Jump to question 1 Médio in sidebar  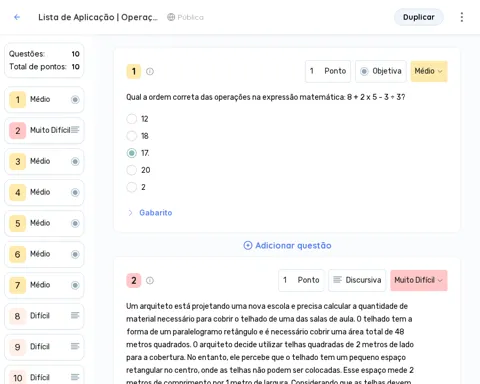[44, 99]
